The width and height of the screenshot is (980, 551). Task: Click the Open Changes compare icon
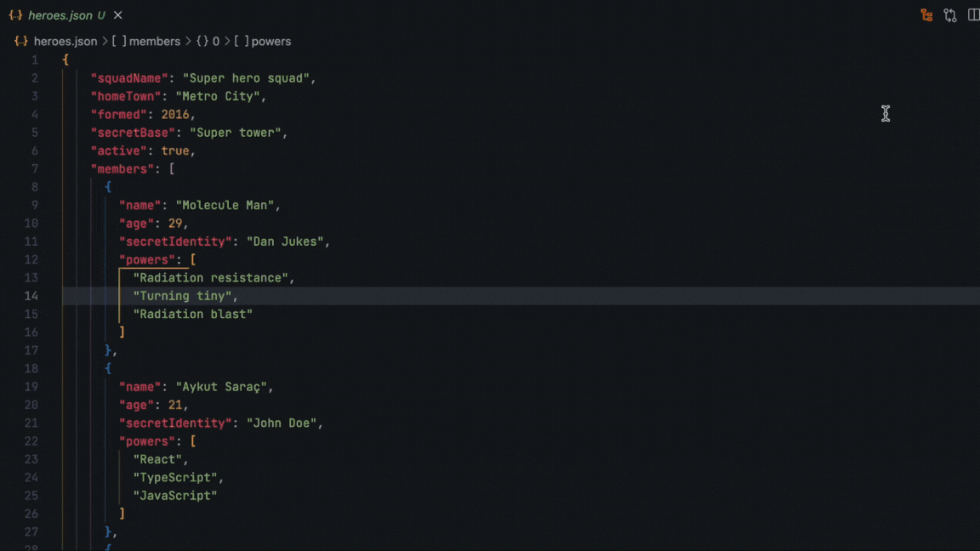pos(950,15)
